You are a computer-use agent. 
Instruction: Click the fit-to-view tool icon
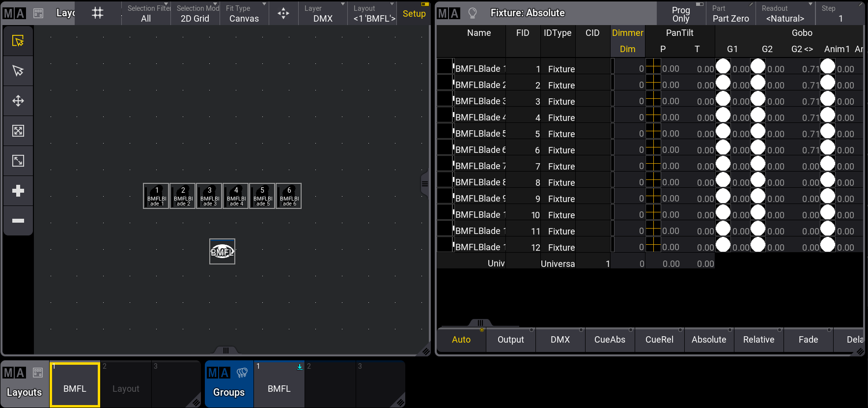(18, 131)
